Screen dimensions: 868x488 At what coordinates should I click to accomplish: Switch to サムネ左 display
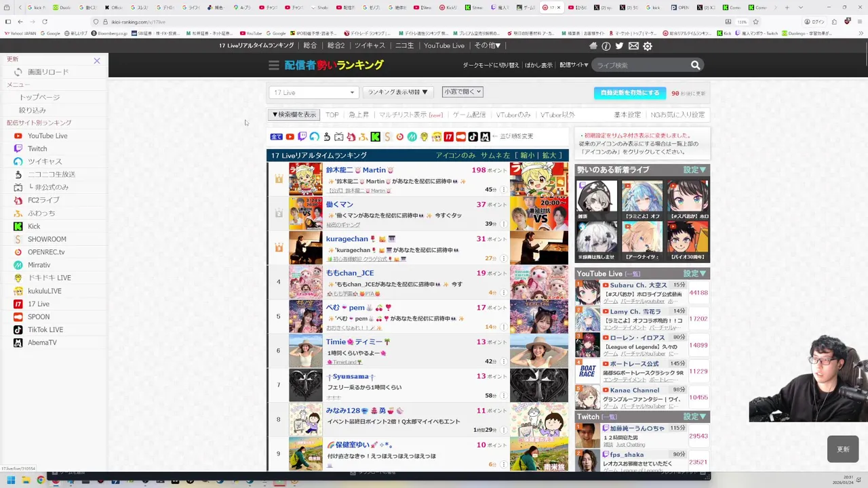(495, 155)
